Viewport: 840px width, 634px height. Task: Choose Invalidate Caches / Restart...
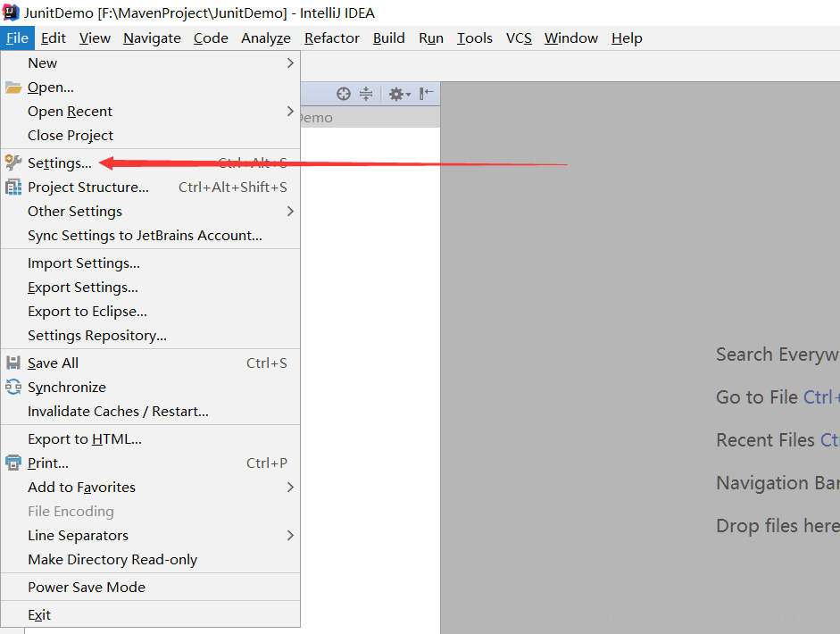pos(151,411)
